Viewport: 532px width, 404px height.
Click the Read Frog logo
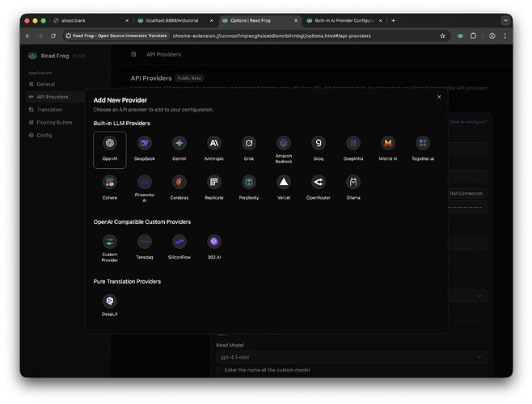32,56
